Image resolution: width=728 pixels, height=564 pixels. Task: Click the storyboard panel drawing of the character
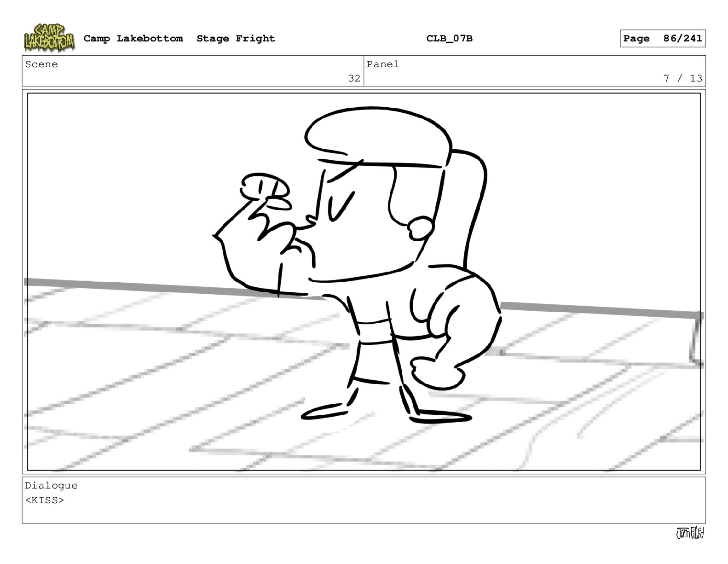click(364, 282)
